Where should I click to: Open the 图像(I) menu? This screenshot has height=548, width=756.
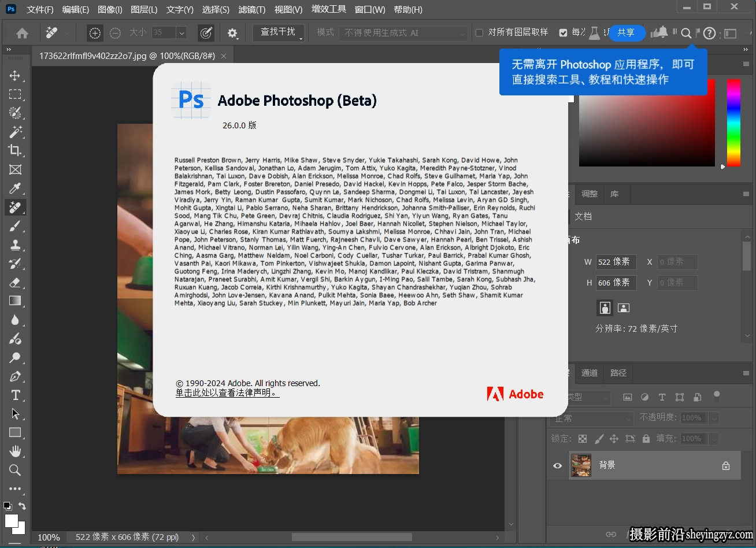[110, 9]
